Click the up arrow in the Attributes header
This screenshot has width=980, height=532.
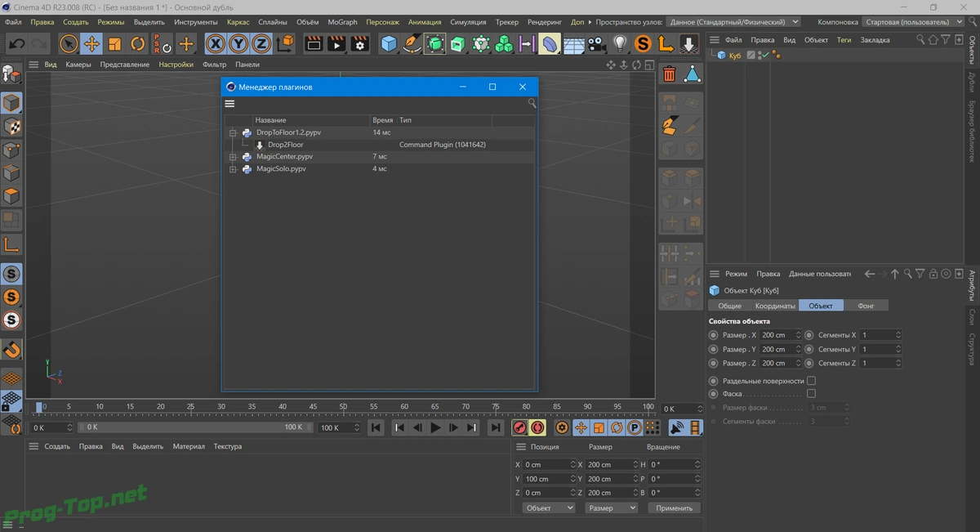click(x=895, y=274)
